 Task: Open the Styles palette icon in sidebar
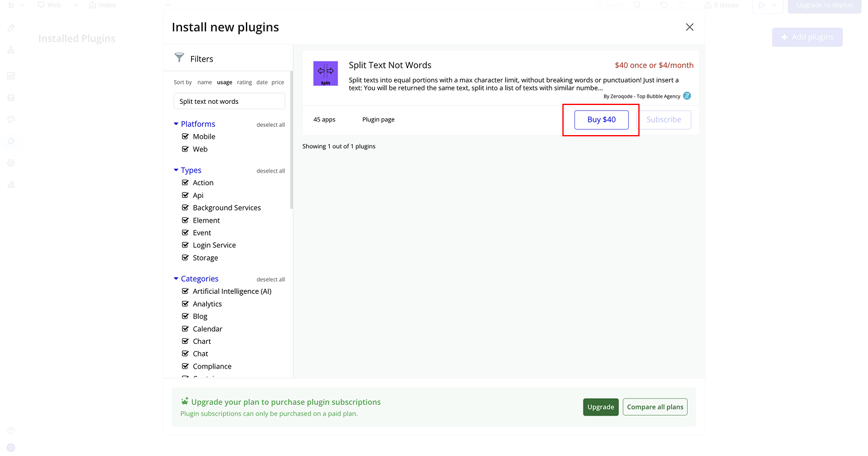coord(11,119)
